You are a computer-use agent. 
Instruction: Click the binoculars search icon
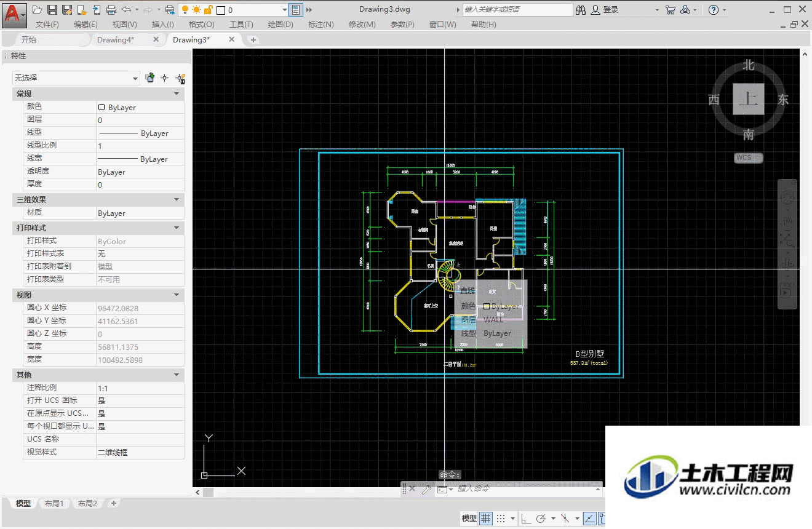581,10
